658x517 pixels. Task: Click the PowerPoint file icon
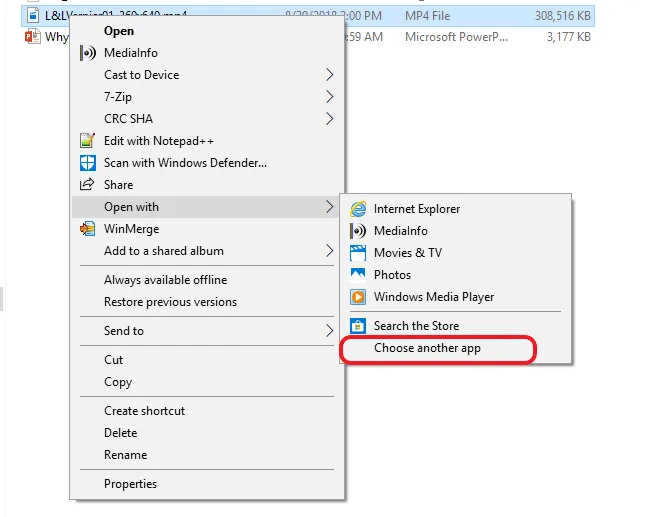coord(33,37)
